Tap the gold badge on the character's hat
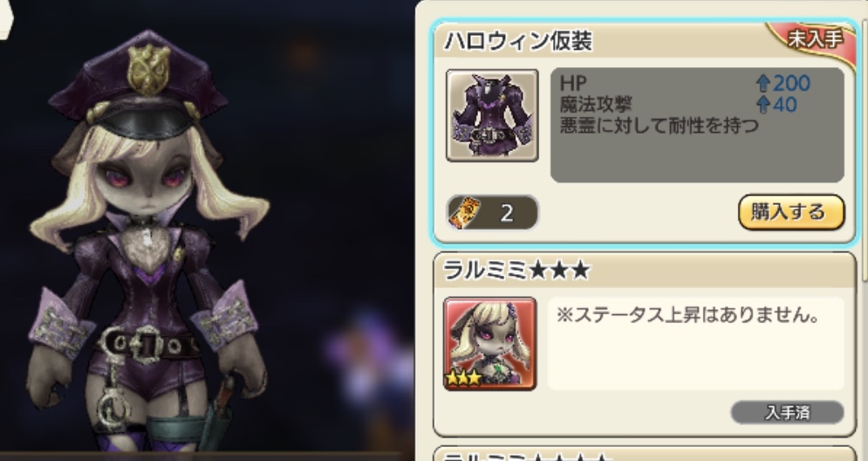This screenshot has height=461, width=868. point(147,69)
